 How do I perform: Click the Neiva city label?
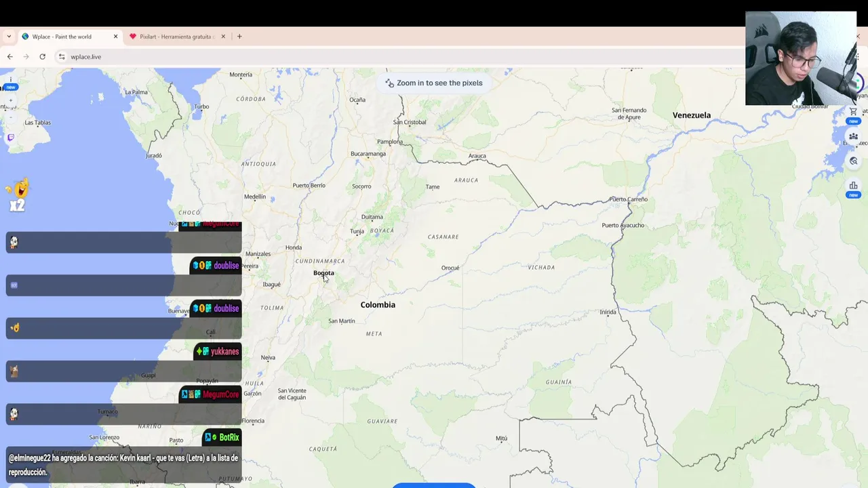coord(268,358)
